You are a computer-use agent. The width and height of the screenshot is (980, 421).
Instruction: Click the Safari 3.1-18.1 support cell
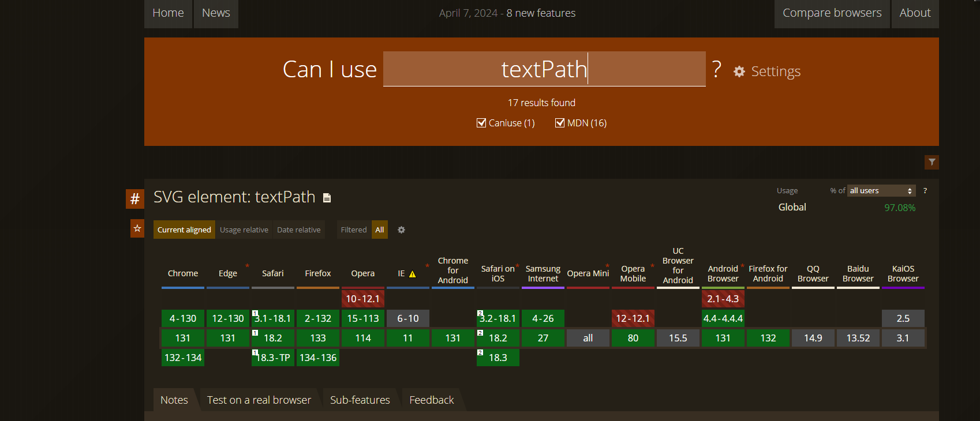tap(273, 318)
